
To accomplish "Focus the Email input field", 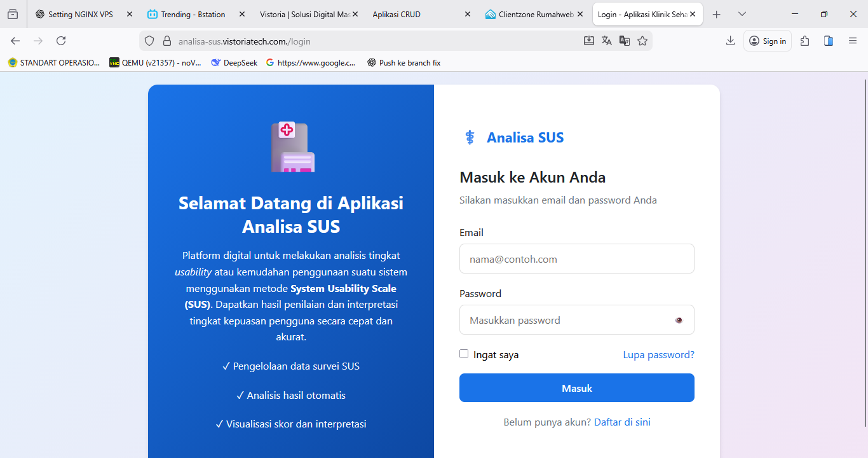I will point(576,258).
